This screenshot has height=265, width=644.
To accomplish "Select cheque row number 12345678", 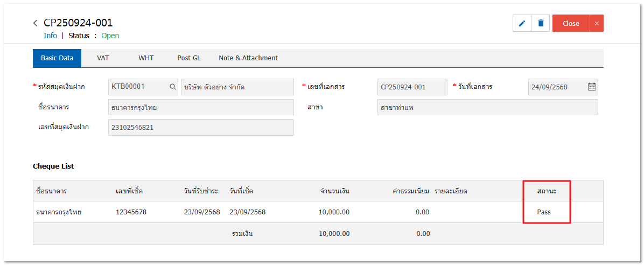I will 131,212.
